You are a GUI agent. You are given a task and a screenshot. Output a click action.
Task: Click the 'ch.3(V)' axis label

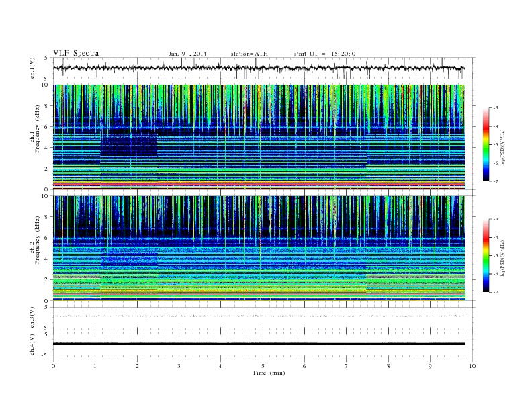[32, 318]
